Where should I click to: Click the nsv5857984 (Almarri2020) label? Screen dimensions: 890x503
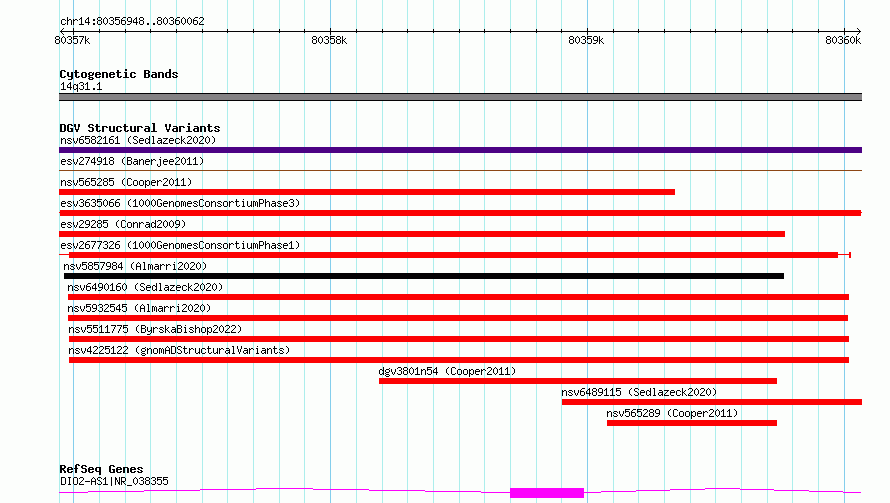point(135,266)
